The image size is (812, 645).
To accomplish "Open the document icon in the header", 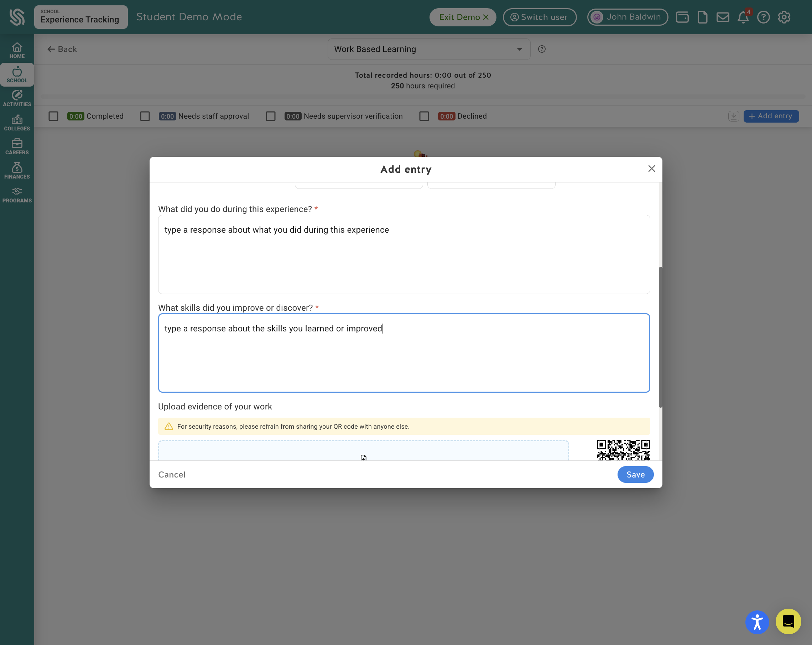I will coord(702,17).
